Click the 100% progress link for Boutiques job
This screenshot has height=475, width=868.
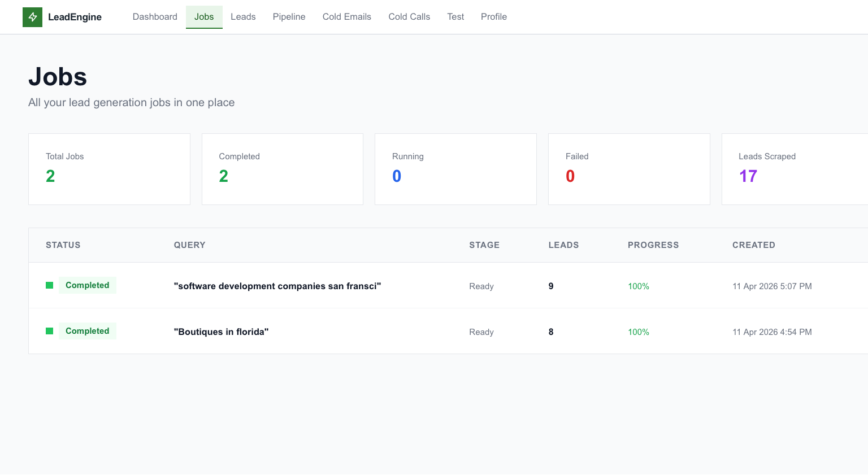pyautogui.click(x=639, y=332)
